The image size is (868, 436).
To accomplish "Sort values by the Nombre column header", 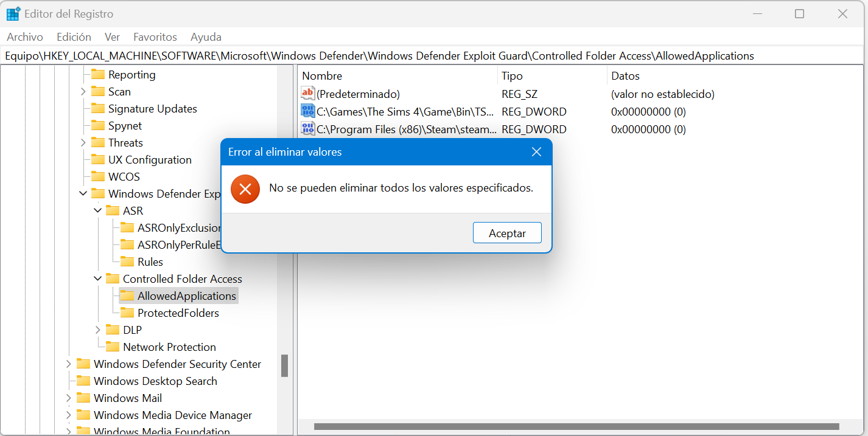I will (x=398, y=76).
